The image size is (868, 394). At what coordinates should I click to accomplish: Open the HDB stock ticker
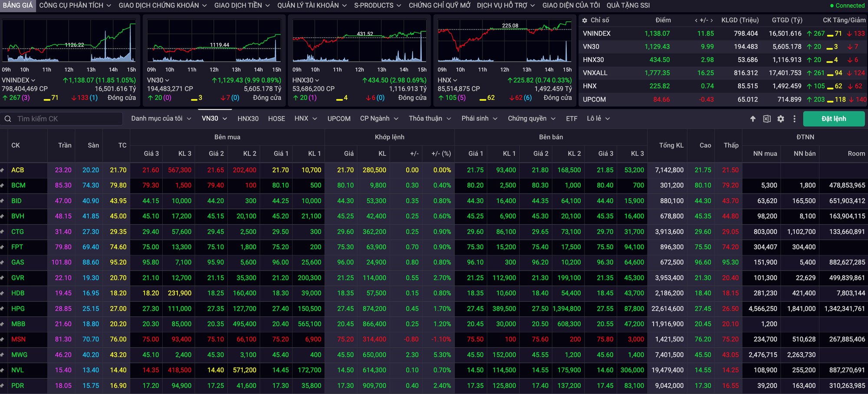click(x=18, y=293)
